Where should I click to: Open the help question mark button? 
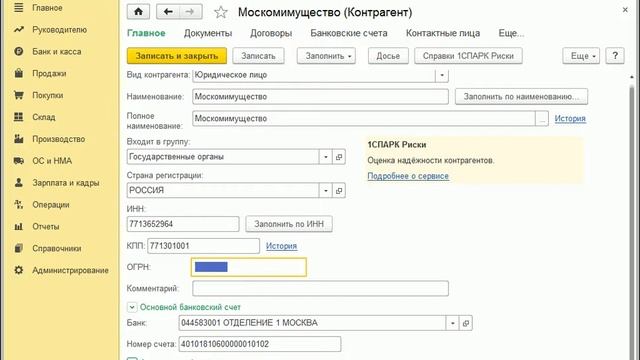(x=615, y=56)
